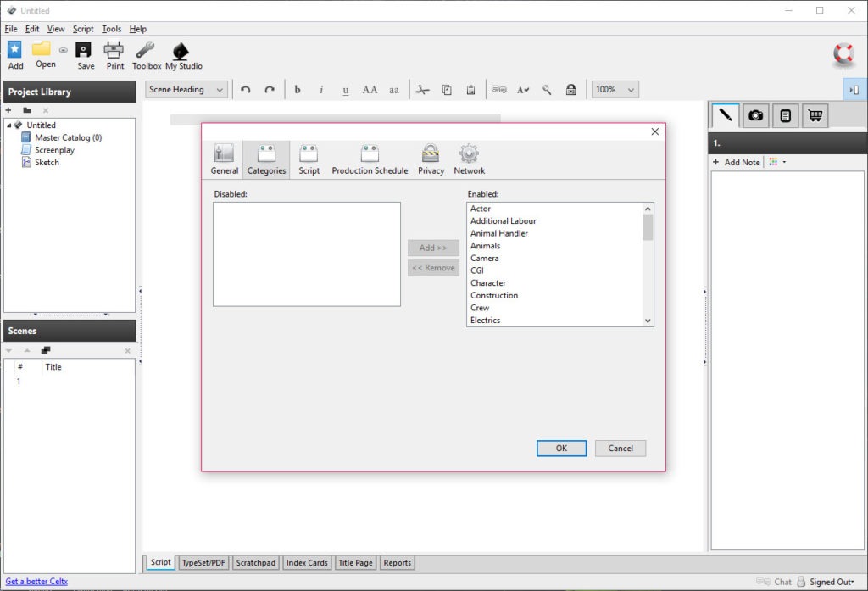Add item to Project Library with plus
Image resolution: width=868 pixels, height=591 pixels.
(8, 110)
